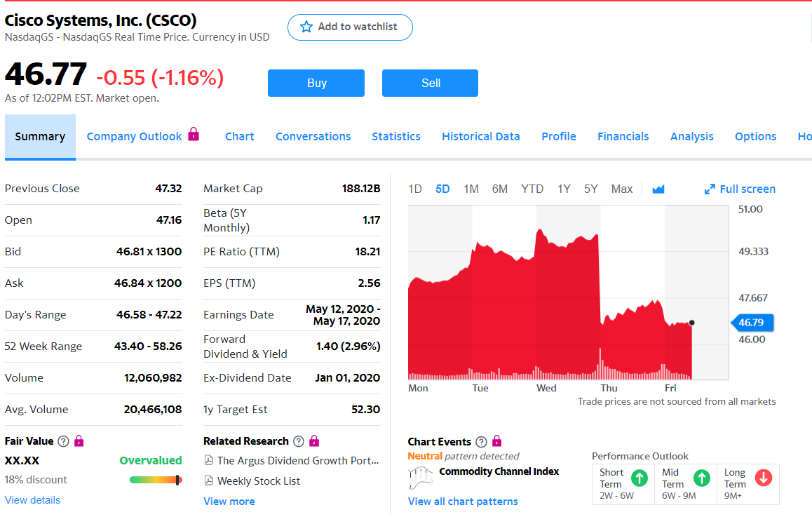The height and width of the screenshot is (524, 812).
Task: Click View more under Related Research
Action: [x=229, y=501]
